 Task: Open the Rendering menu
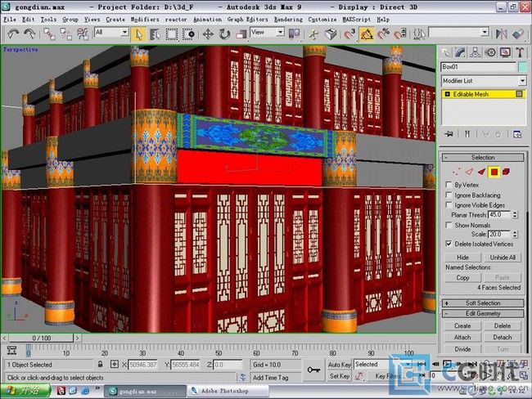(x=288, y=20)
